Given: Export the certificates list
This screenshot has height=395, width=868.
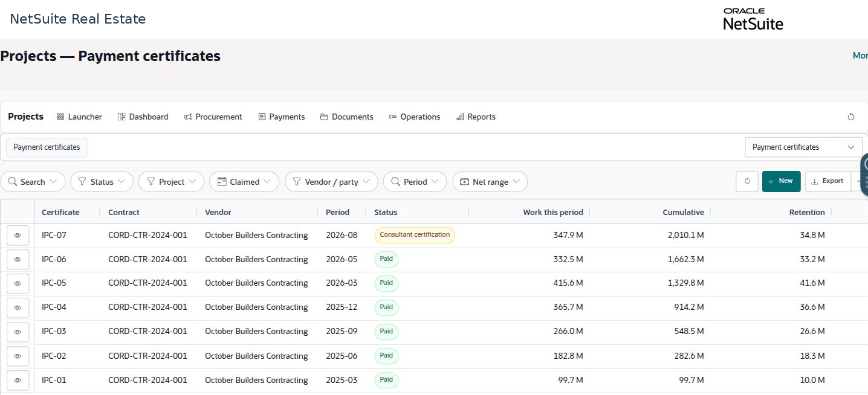Looking at the screenshot, I should (x=828, y=181).
